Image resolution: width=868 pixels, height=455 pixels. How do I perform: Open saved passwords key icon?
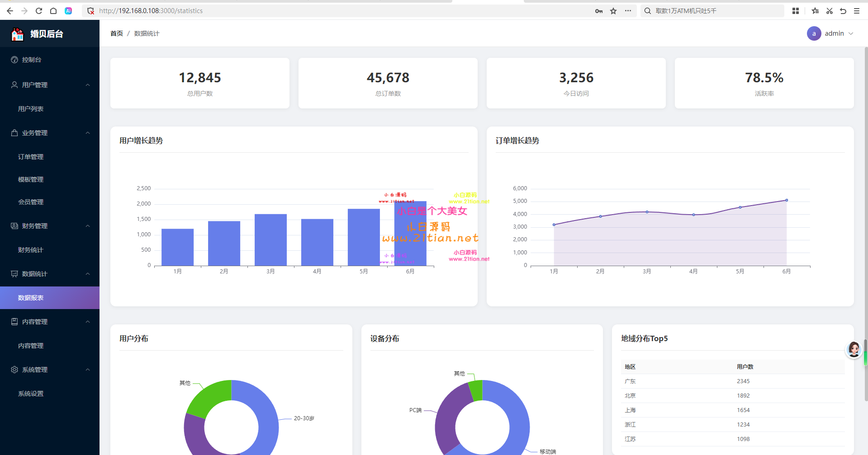[599, 11]
